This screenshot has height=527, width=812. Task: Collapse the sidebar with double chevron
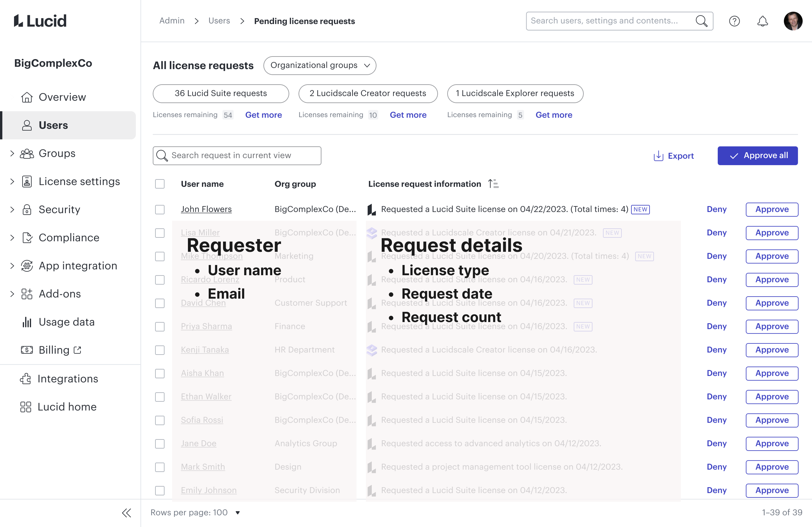(x=126, y=513)
